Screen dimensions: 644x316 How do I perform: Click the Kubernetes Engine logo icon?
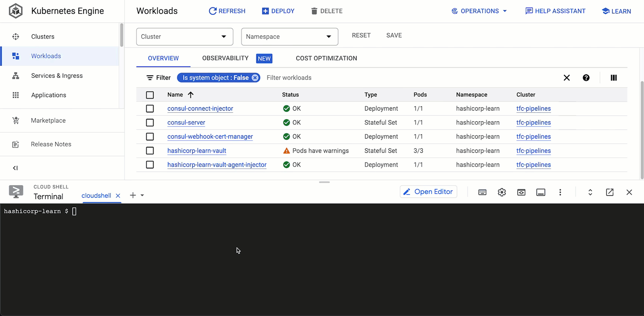[16, 11]
